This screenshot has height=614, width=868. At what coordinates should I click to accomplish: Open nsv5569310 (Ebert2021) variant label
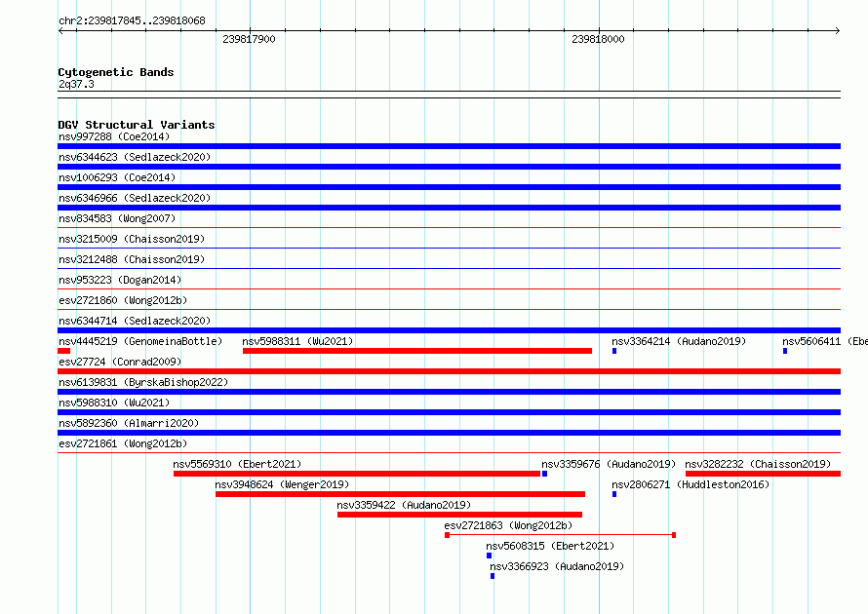pos(237,464)
